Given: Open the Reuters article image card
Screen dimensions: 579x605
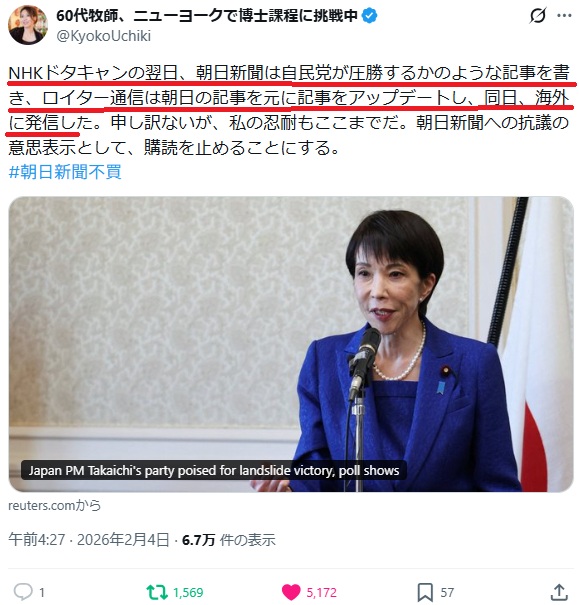Looking at the screenshot, I should (291, 344).
